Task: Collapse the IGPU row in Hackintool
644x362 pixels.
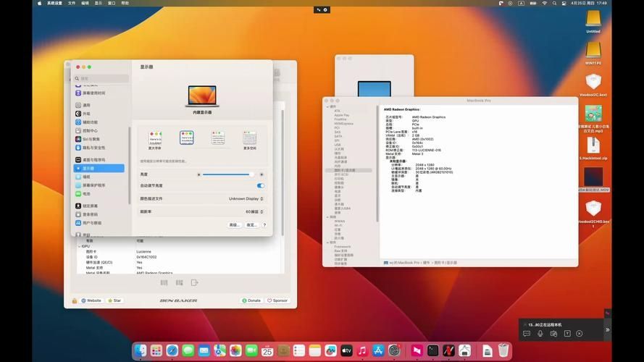Action: click(x=80, y=246)
